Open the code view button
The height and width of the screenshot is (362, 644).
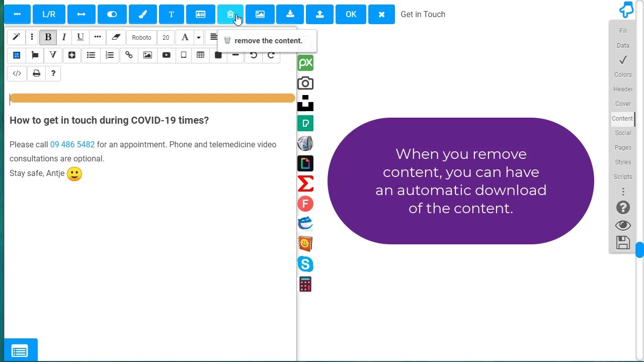point(17,74)
